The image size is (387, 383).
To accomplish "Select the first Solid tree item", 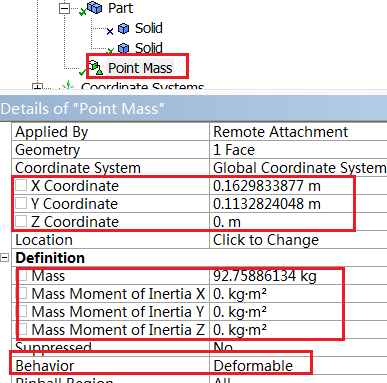I will (x=149, y=28).
